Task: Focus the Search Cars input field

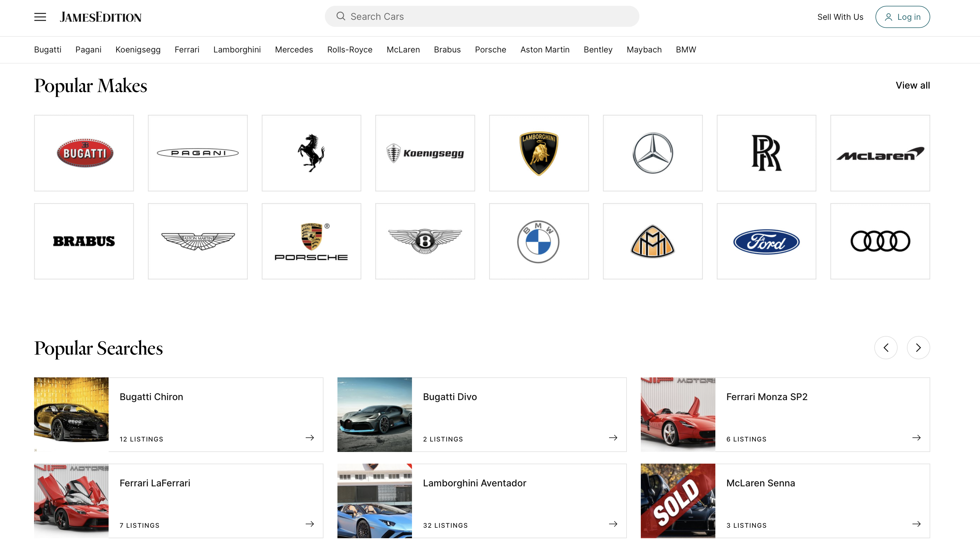Action: coord(482,16)
